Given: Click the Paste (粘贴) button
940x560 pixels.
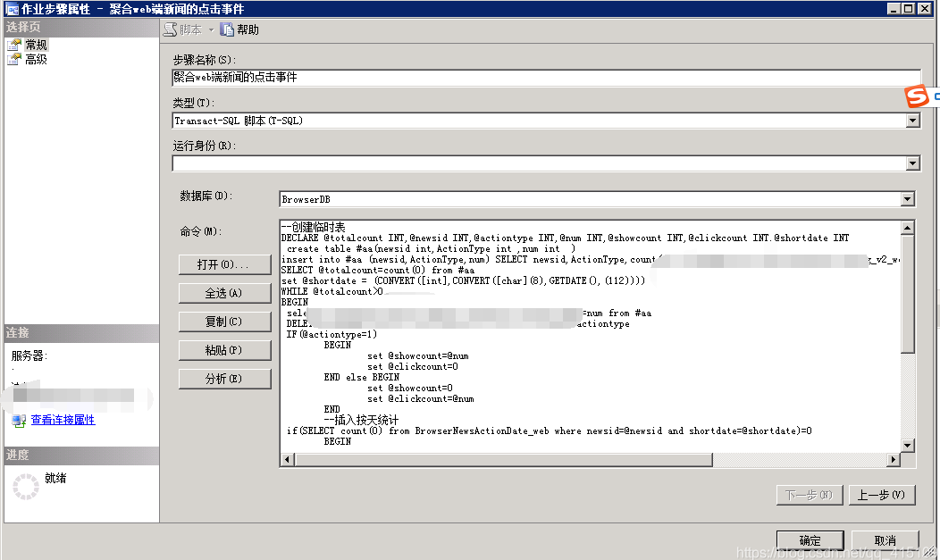Looking at the screenshot, I should (x=225, y=350).
